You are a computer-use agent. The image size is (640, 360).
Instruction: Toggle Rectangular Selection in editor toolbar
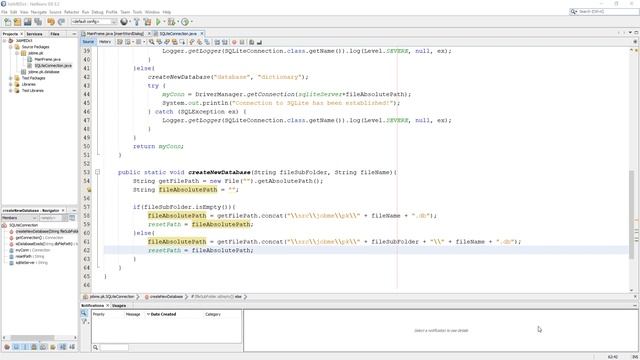[x=182, y=42]
